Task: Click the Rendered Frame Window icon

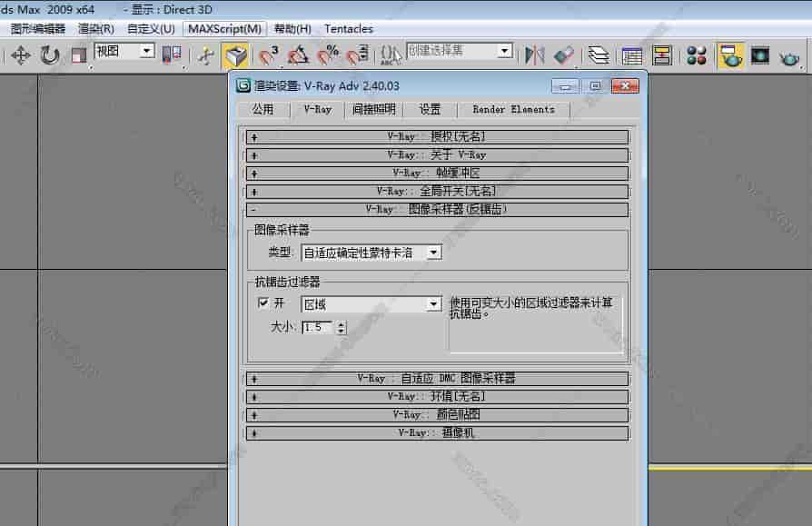Action: (x=760, y=55)
